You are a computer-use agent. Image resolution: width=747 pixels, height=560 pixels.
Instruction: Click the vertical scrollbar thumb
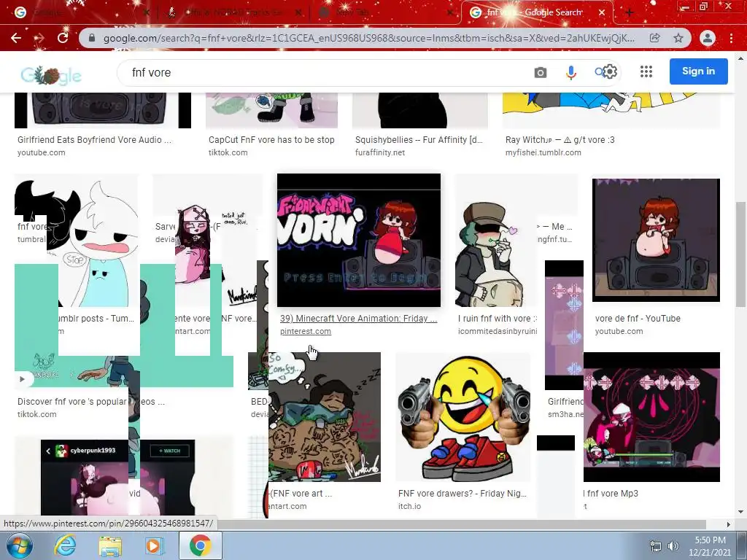740,254
